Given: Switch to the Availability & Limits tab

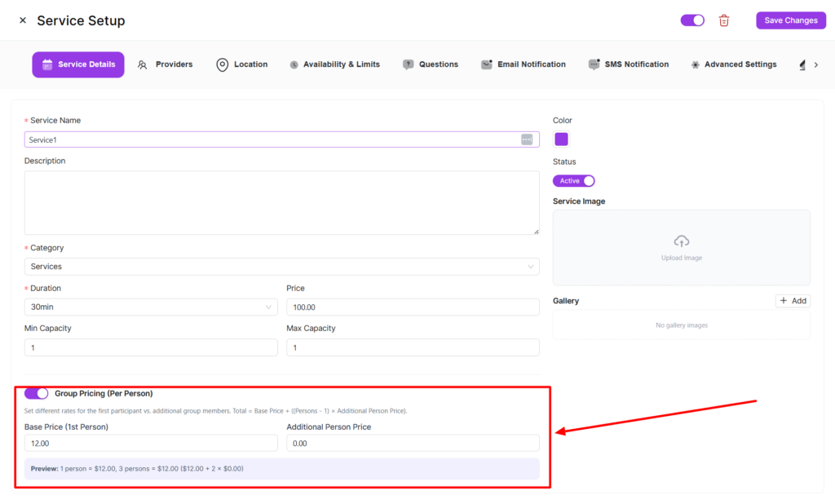Looking at the screenshot, I should [334, 64].
